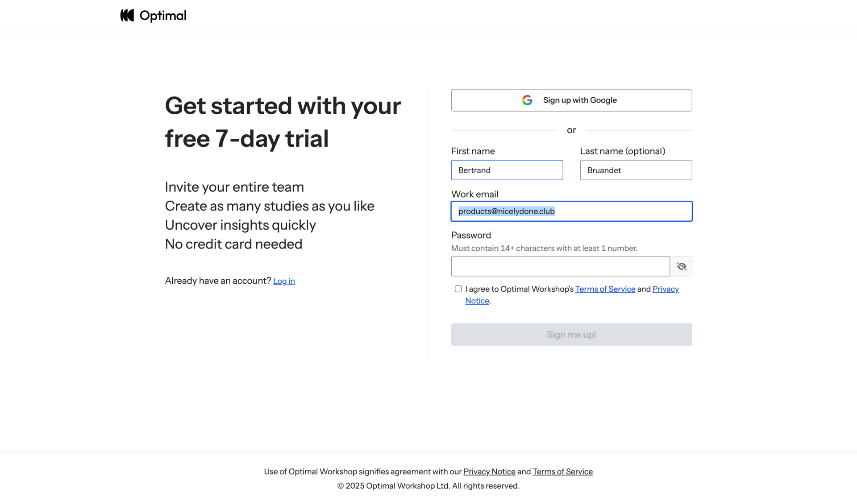857x504 pixels.
Task: Open Terms of Service link beside the checkbox
Action: pyautogui.click(x=605, y=289)
